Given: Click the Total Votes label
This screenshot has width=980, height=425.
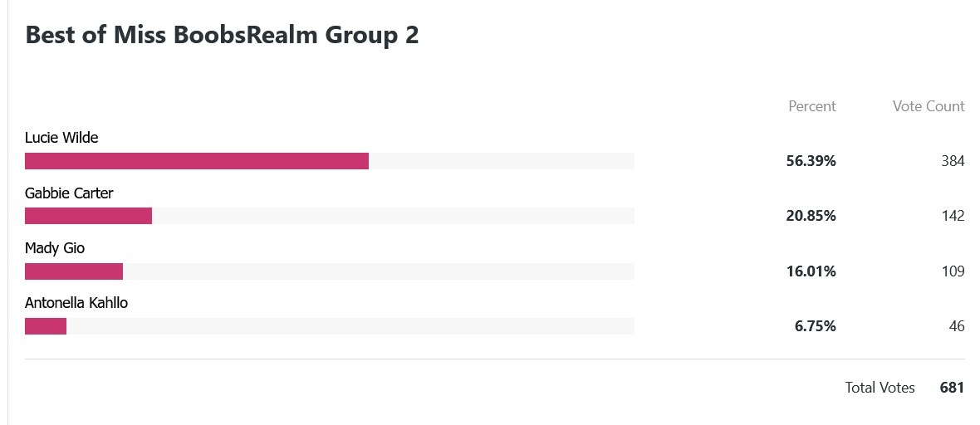Looking at the screenshot, I should click(880, 388).
